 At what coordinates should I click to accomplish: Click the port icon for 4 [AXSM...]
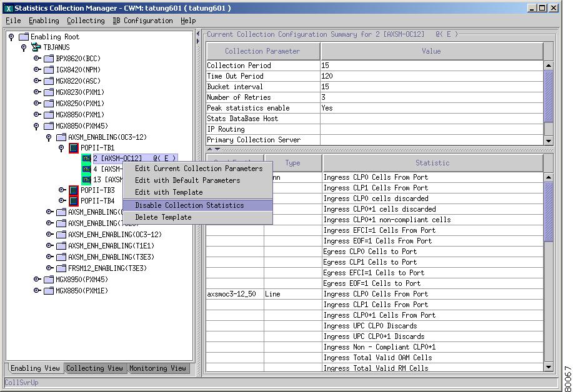point(86,168)
